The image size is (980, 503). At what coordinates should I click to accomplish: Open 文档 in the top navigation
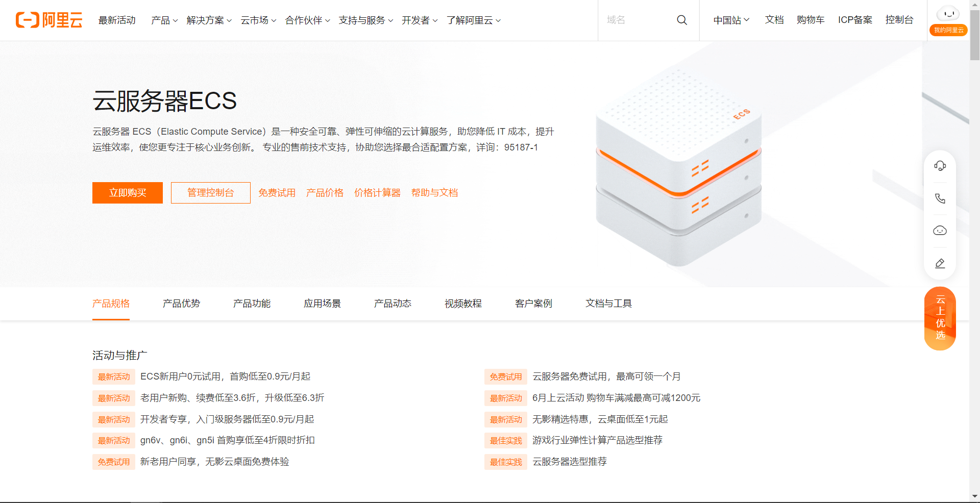pos(774,20)
